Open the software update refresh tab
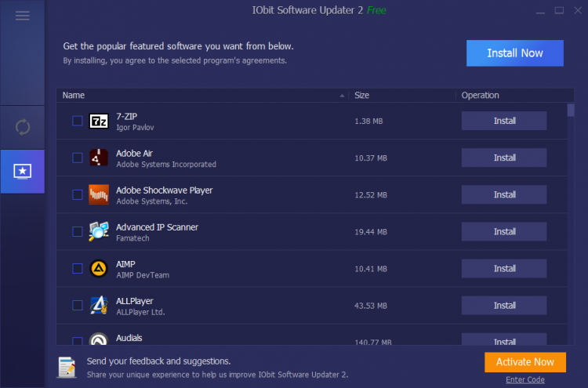Image resolution: width=588 pixels, height=388 pixels. (x=23, y=127)
